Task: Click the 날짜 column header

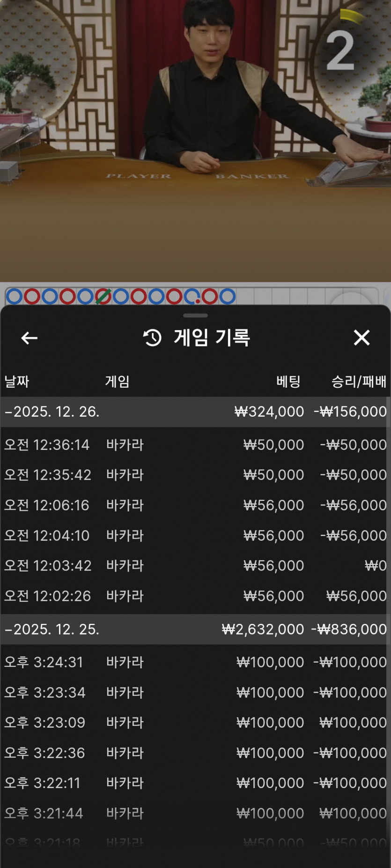Action: point(17,382)
